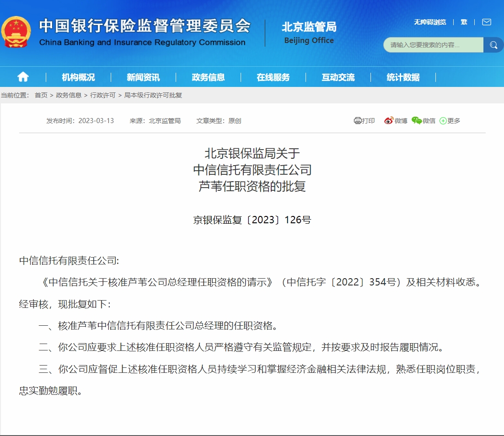Click the home icon in navigation bar
Screen dimensions: 504x436
23,77
